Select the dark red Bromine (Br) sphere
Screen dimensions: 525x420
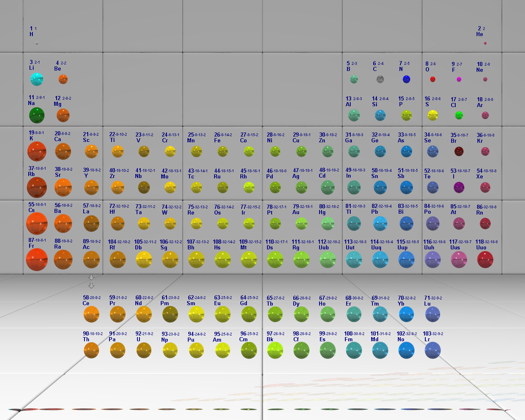point(459,151)
